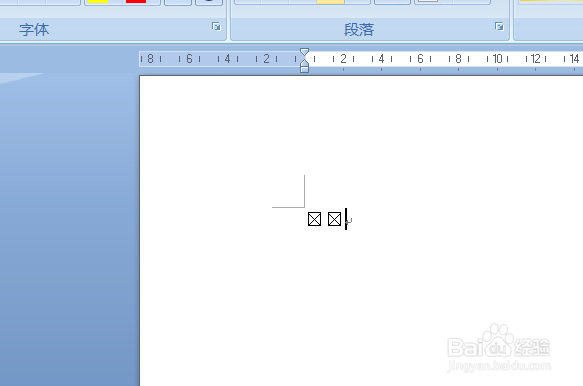
Task: Click the second crossed box symbol in document
Action: (334, 219)
